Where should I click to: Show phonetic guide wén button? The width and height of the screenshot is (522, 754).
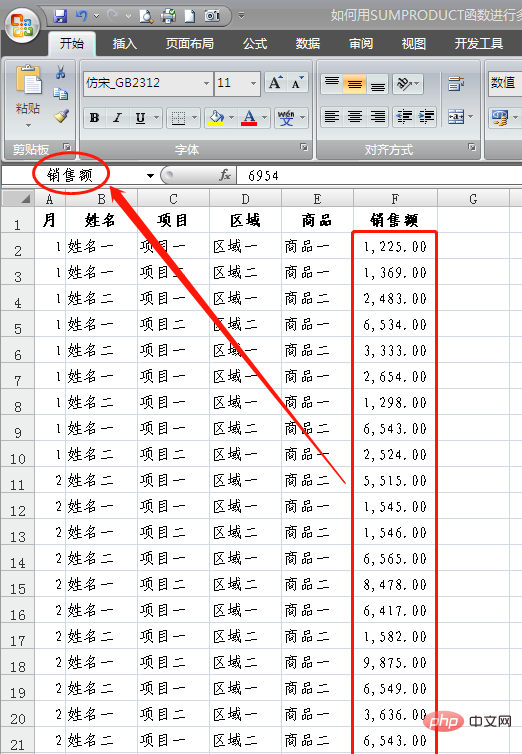point(286,117)
